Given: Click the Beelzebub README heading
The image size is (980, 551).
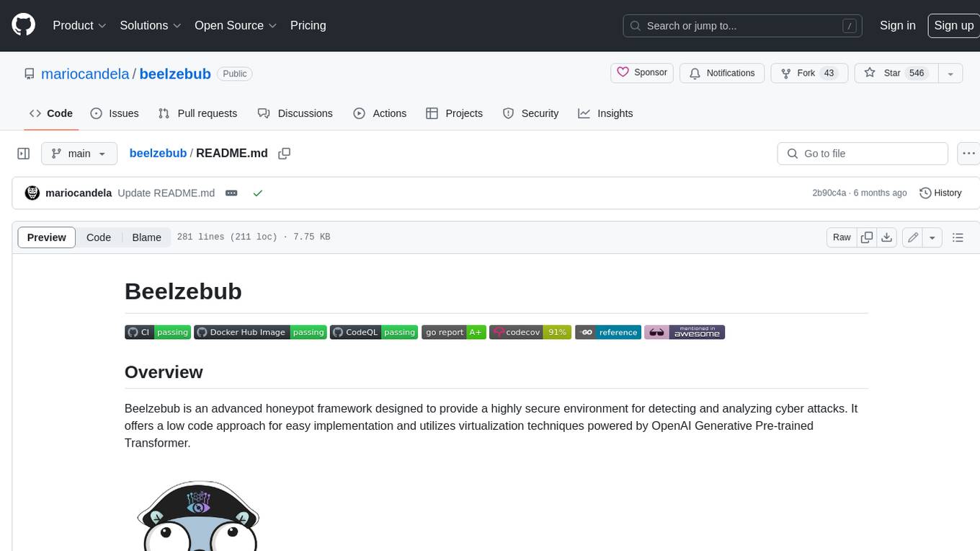Looking at the screenshot, I should click(183, 291).
